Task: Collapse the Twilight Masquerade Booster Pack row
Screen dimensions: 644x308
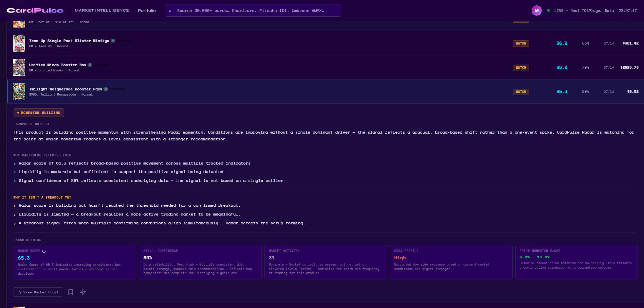Action: (x=325, y=91)
